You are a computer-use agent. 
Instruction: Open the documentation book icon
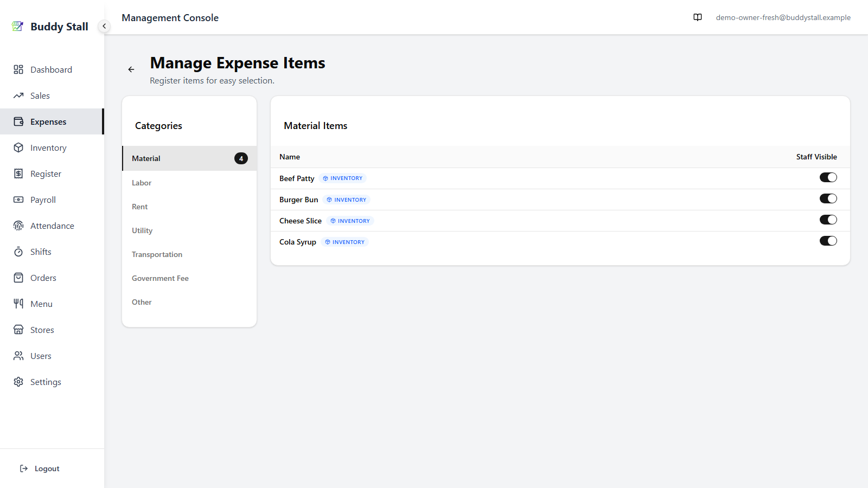[698, 17]
